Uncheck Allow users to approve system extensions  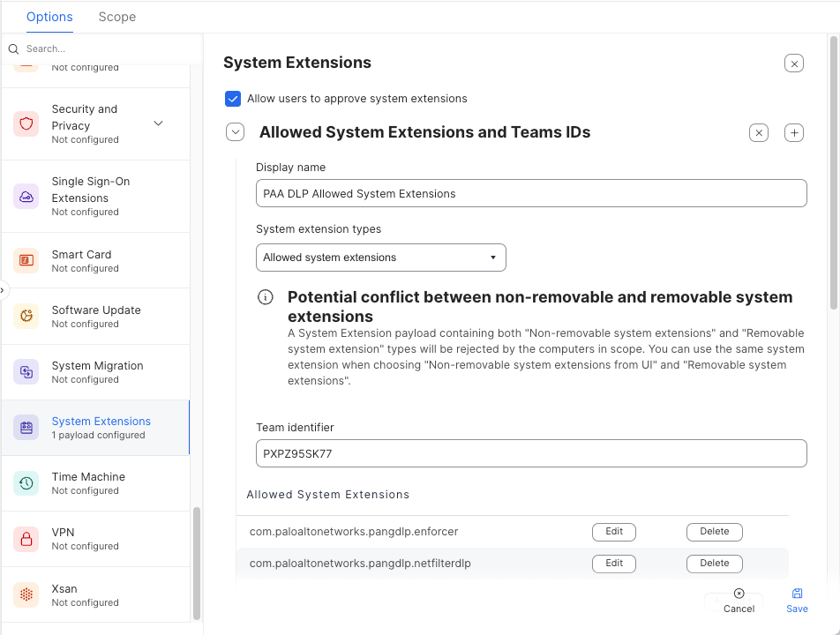pyautogui.click(x=233, y=99)
